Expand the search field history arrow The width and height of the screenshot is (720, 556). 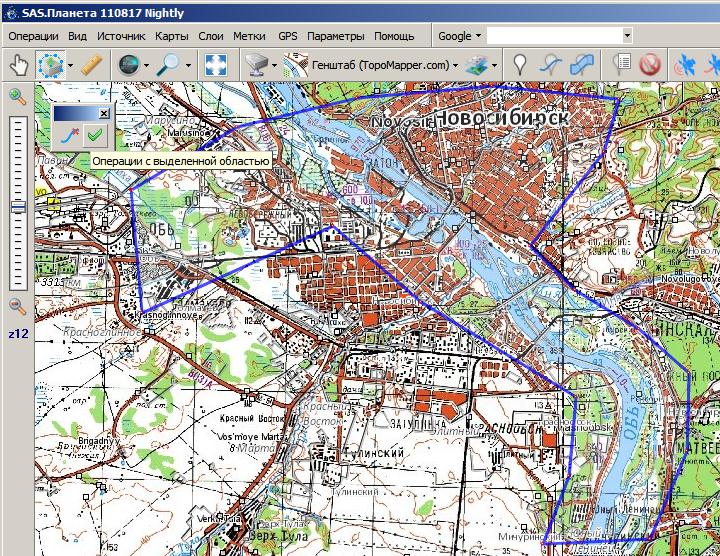pos(627,36)
